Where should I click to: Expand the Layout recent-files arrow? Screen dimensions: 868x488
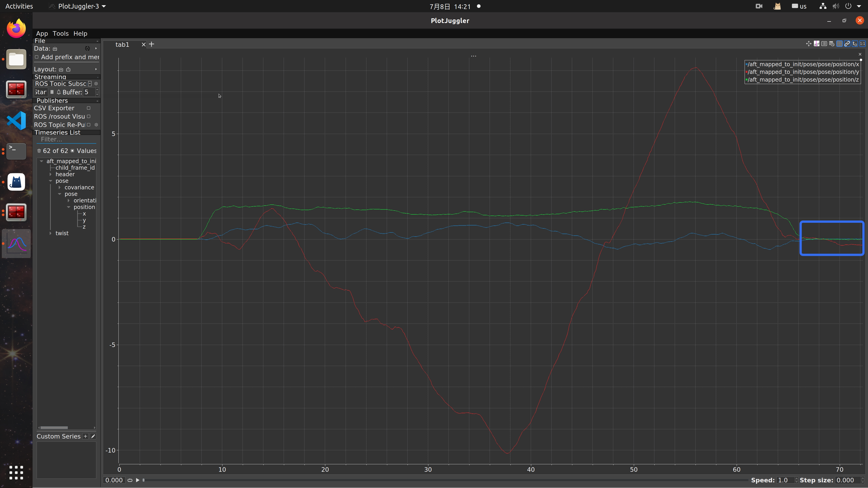tap(96, 69)
